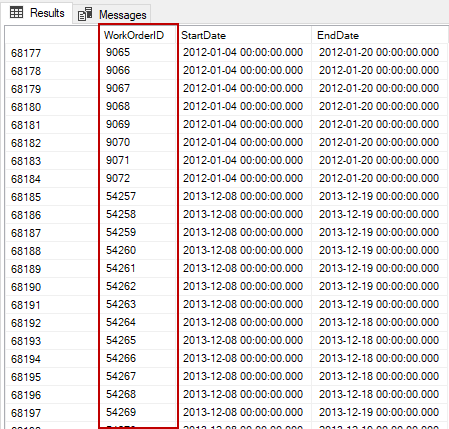Click StartDate cell in row 68186
This screenshot has height=429, width=449.
[x=244, y=214]
